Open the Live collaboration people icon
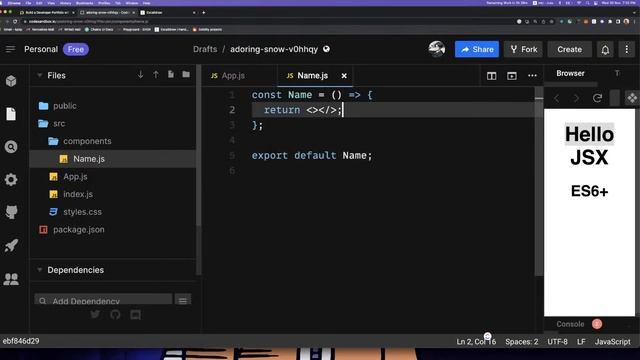The width and height of the screenshot is (640, 360). 11,279
